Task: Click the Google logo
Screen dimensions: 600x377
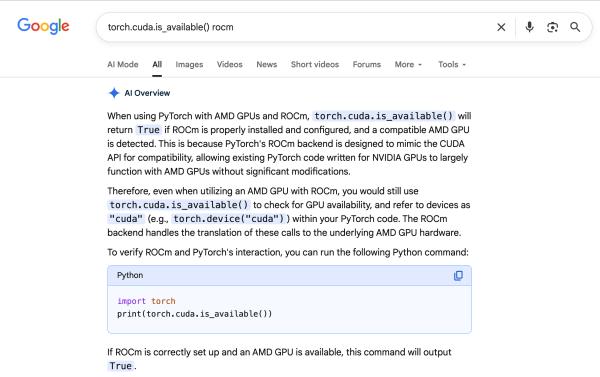Action: (x=43, y=26)
